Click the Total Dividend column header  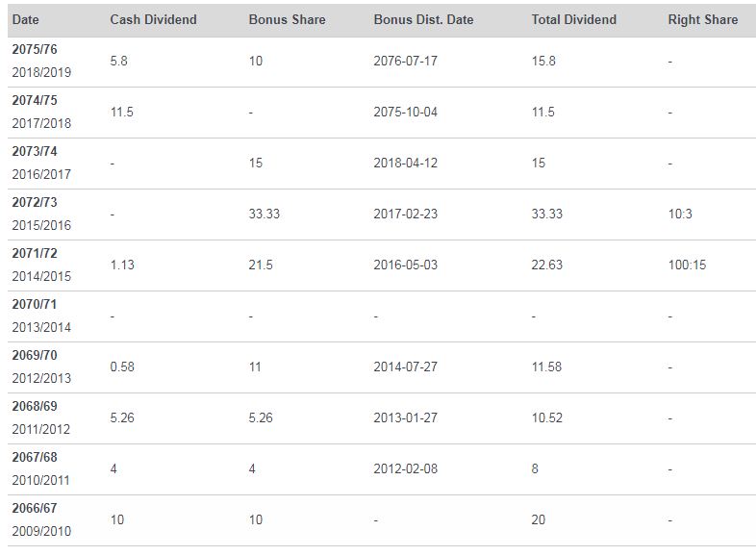tap(574, 20)
